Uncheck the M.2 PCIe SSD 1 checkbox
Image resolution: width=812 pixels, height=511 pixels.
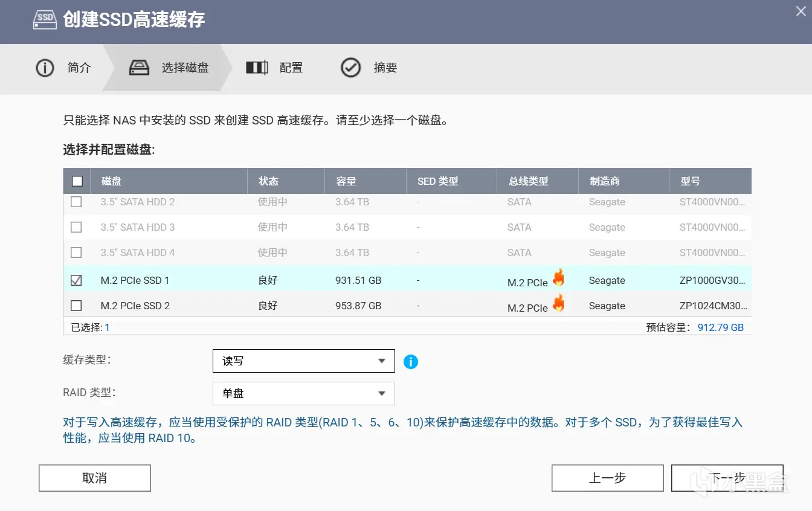(x=77, y=280)
